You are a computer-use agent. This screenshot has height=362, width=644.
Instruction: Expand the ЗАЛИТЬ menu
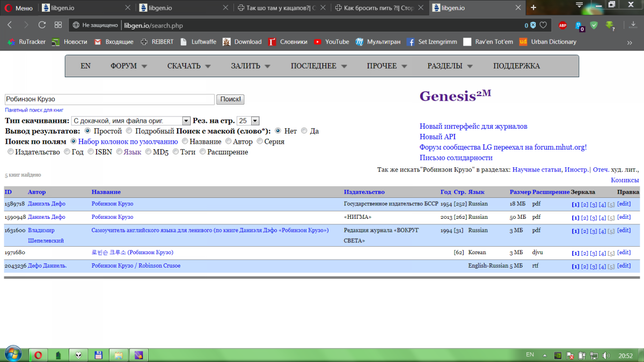point(251,66)
